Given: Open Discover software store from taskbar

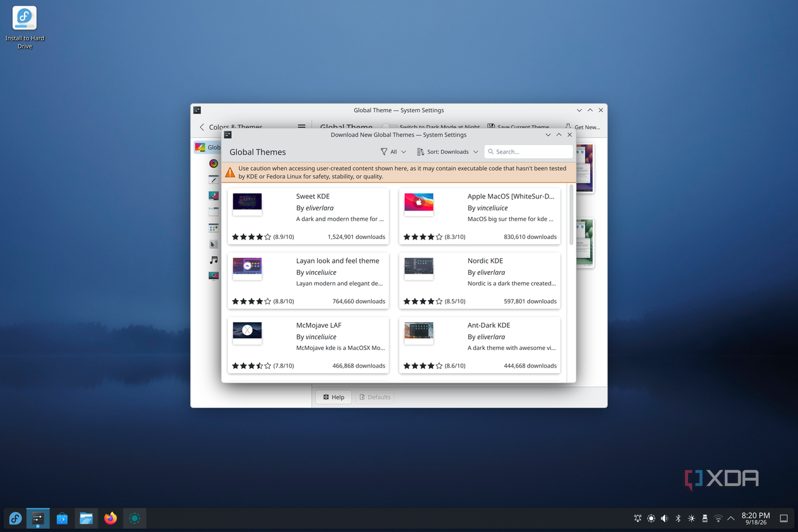Looking at the screenshot, I should click(62, 518).
